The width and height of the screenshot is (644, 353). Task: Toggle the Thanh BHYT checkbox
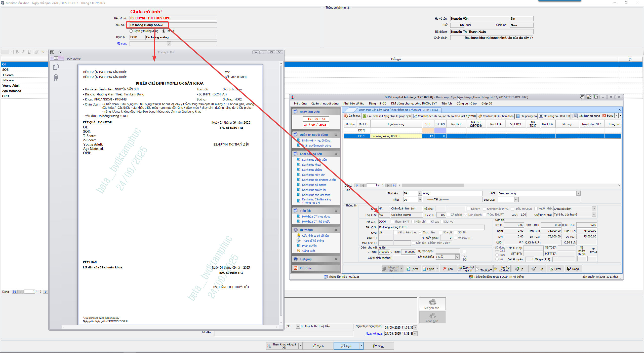click(392, 222)
